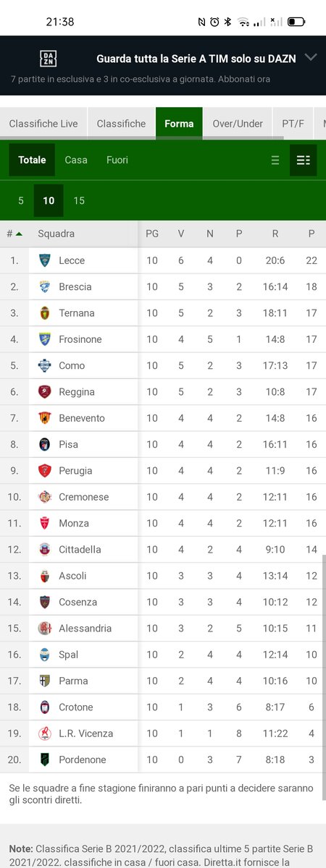Switch to compact list view icon
Viewport: 326px width, 868px height.
click(x=275, y=161)
